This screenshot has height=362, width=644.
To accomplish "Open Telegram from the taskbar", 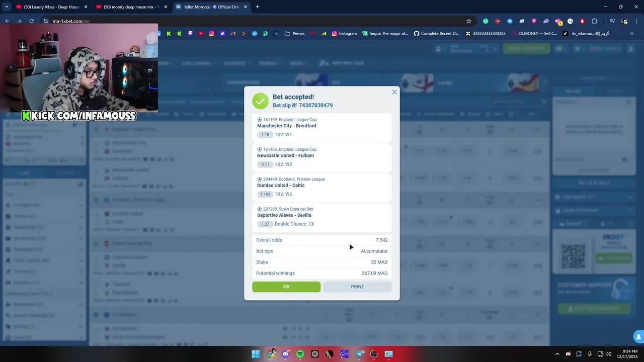I will pos(359,354).
